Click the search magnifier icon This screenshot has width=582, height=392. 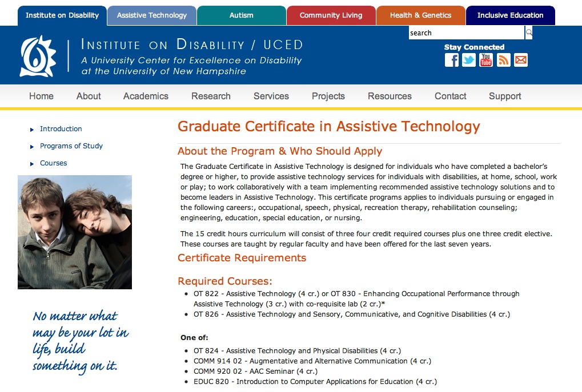pos(529,33)
